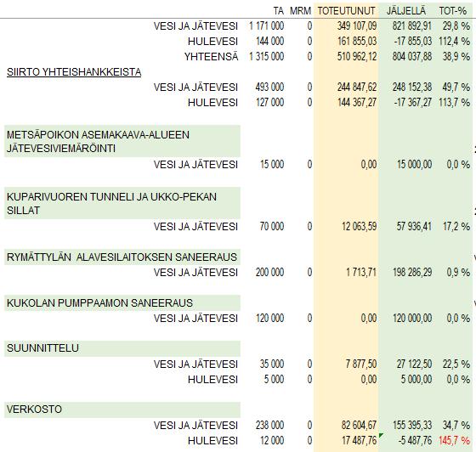Image resolution: width=476 pixels, height=452 pixels.
Task: Click the YHTEENSÄ row label
Action: pos(212,57)
